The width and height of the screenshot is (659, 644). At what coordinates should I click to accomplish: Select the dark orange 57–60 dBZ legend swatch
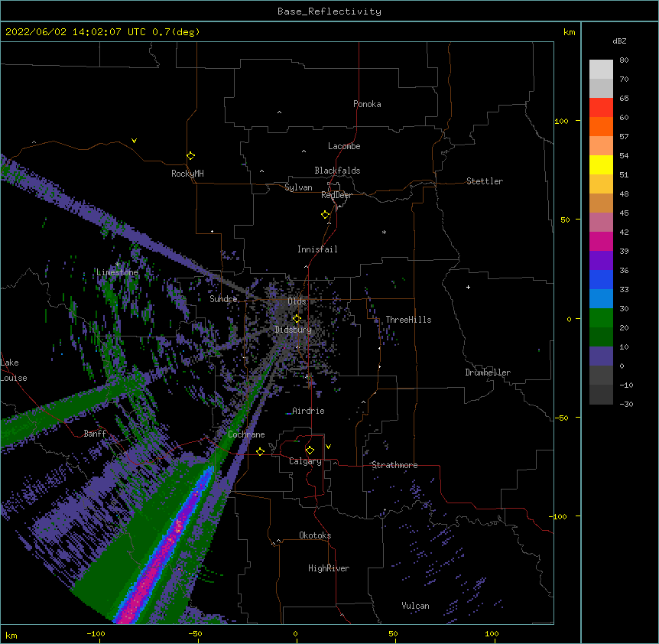pyautogui.click(x=601, y=126)
